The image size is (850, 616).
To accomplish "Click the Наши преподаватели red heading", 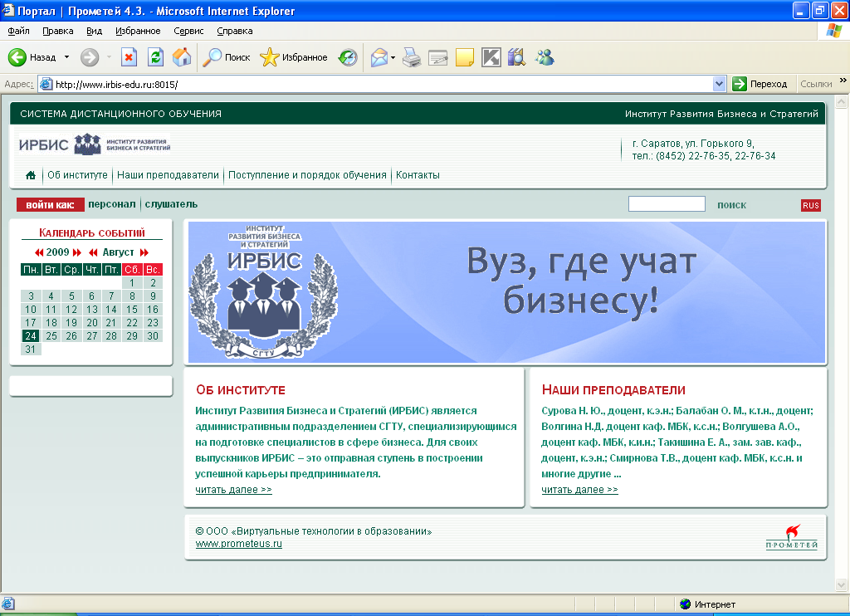I will pos(613,390).
